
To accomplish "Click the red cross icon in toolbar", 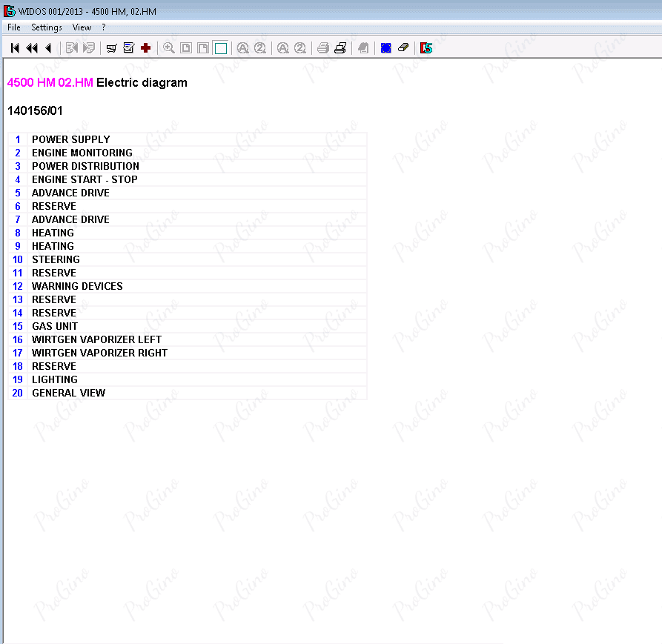I will [146, 48].
